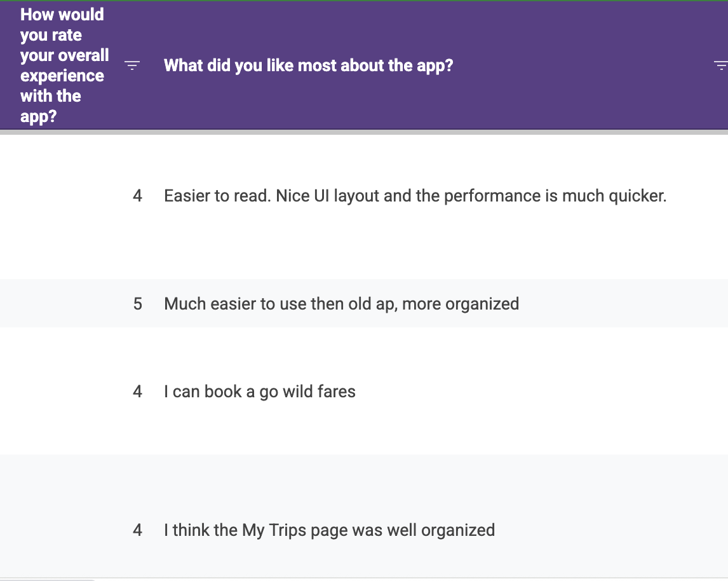Click the frozen row divider below the header
728x581 pixels.
[364, 132]
